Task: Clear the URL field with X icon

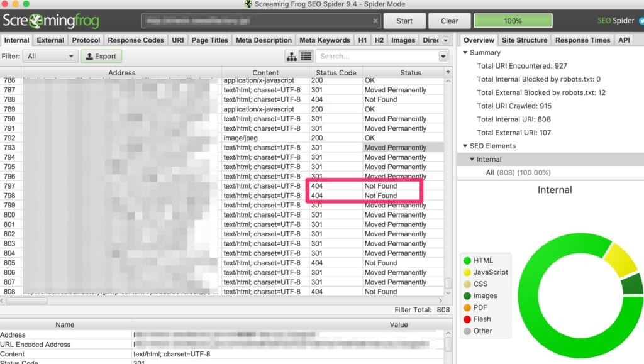Action: coord(375,21)
